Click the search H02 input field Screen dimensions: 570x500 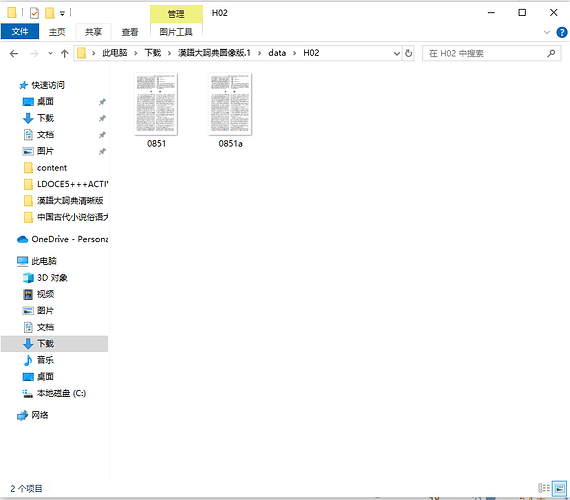pos(486,53)
